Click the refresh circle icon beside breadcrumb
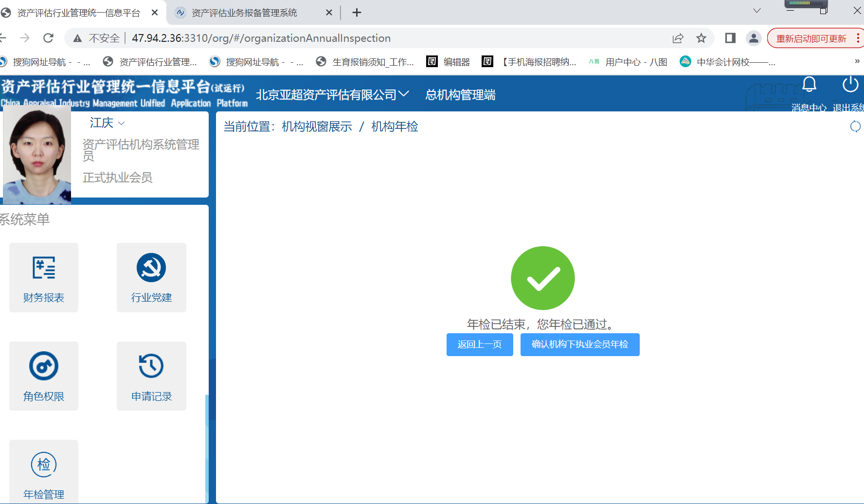The image size is (864, 504). tap(855, 127)
